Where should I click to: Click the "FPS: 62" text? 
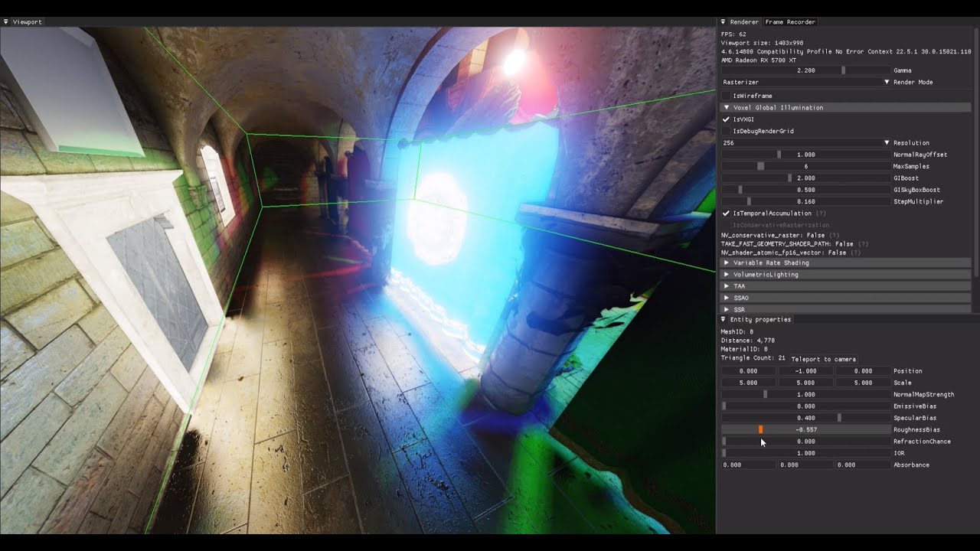click(x=733, y=34)
